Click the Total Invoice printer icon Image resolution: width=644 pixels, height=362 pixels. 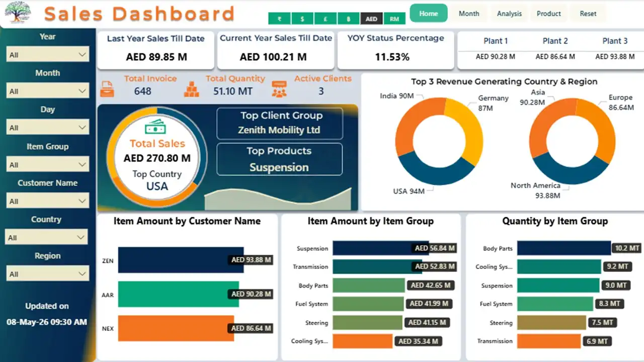coord(107,88)
